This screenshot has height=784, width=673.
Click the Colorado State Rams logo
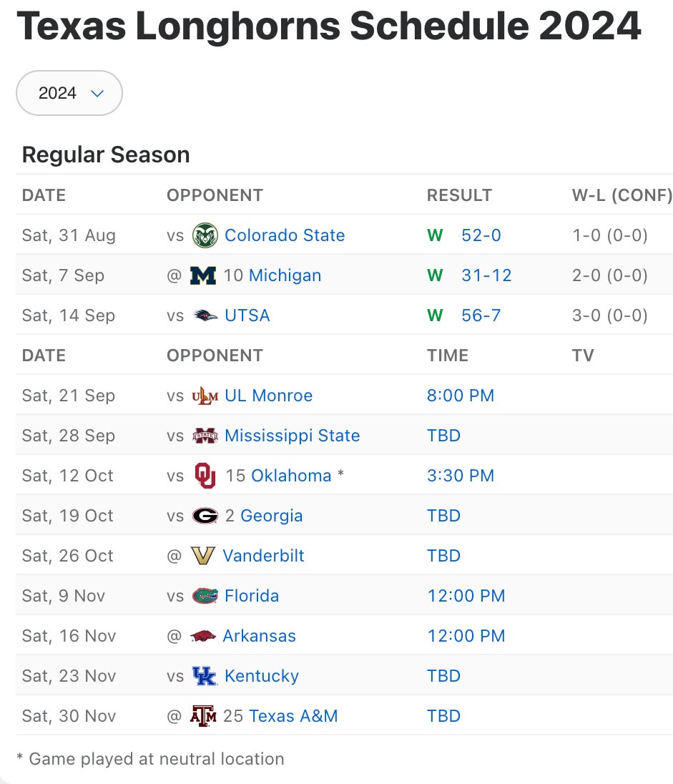(x=205, y=235)
